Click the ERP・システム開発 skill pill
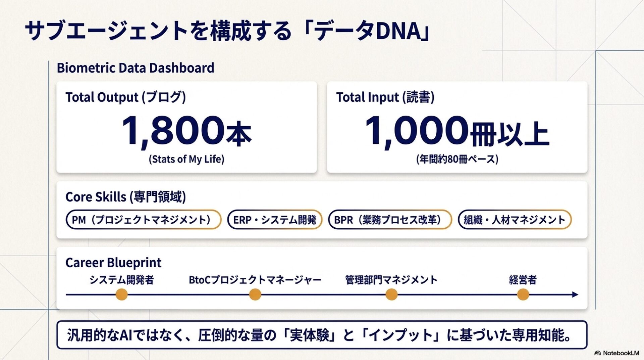This screenshot has width=644, height=360. (275, 220)
